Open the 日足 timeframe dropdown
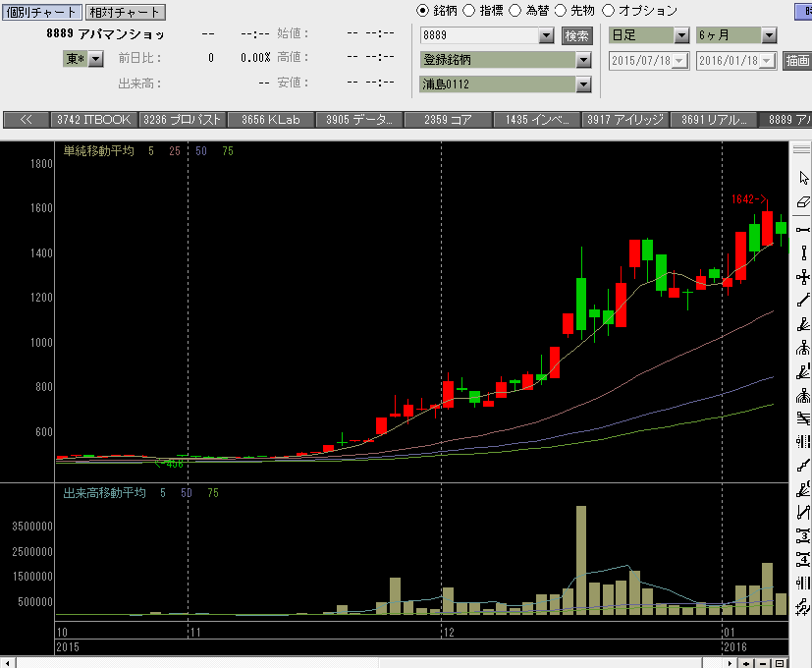 pos(681,35)
